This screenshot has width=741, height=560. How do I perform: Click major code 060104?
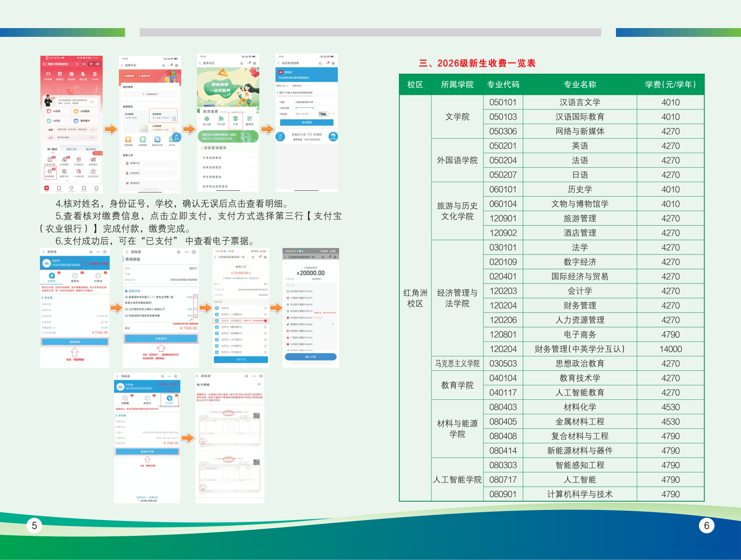pos(503,204)
